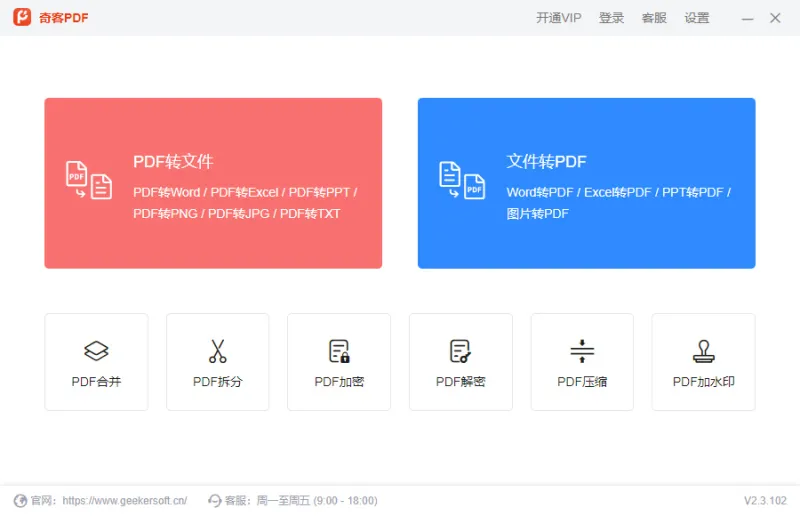The image size is (800, 516).
Task: Open the red PDF转文件 card
Action: pos(213,183)
